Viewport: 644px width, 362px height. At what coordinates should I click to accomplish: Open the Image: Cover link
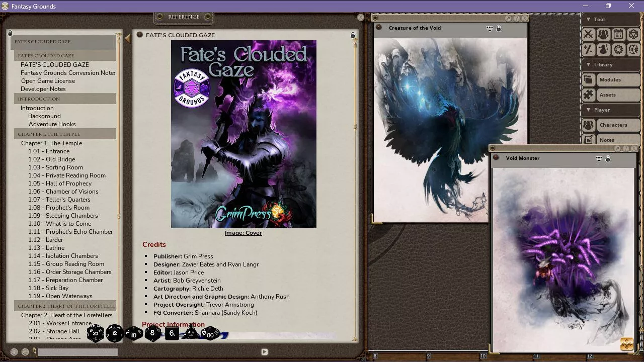[244, 233]
